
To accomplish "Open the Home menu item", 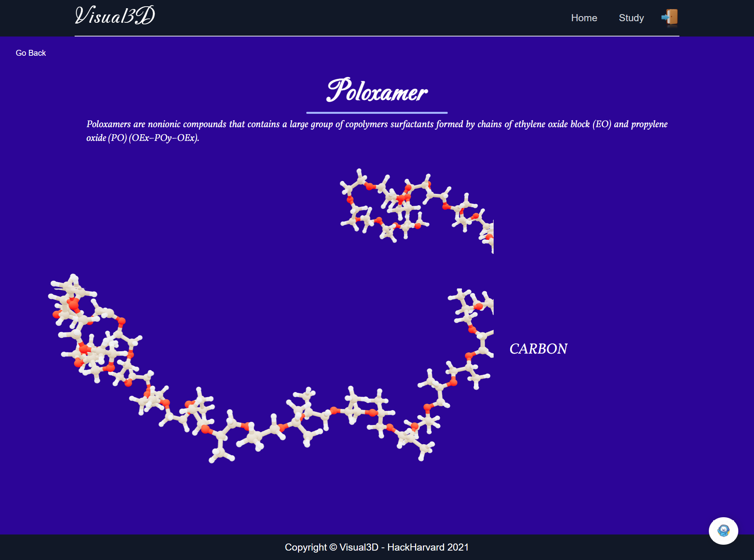I will 584,18.
